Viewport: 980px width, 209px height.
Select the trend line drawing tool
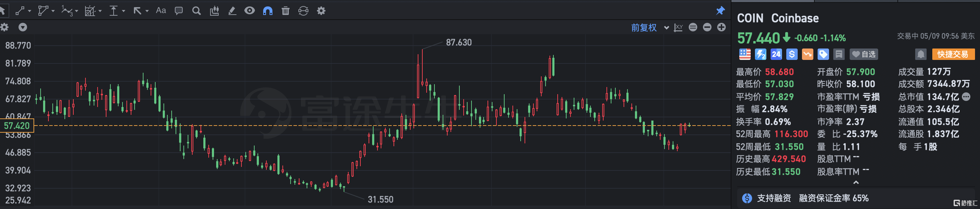pos(19,11)
